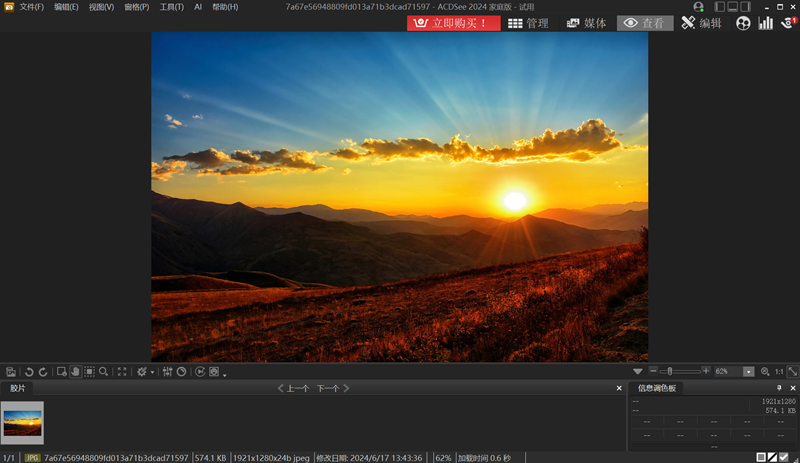Image resolution: width=800 pixels, height=463 pixels.
Task: Select the sunset thumbnail in filmstrip
Action: [x=22, y=423]
